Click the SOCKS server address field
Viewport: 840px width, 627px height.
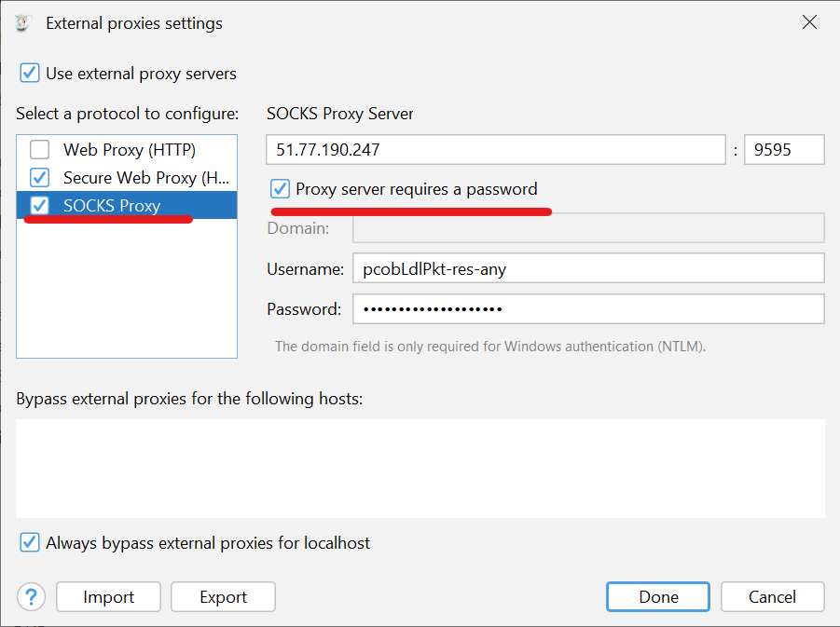(x=495, y=150)
